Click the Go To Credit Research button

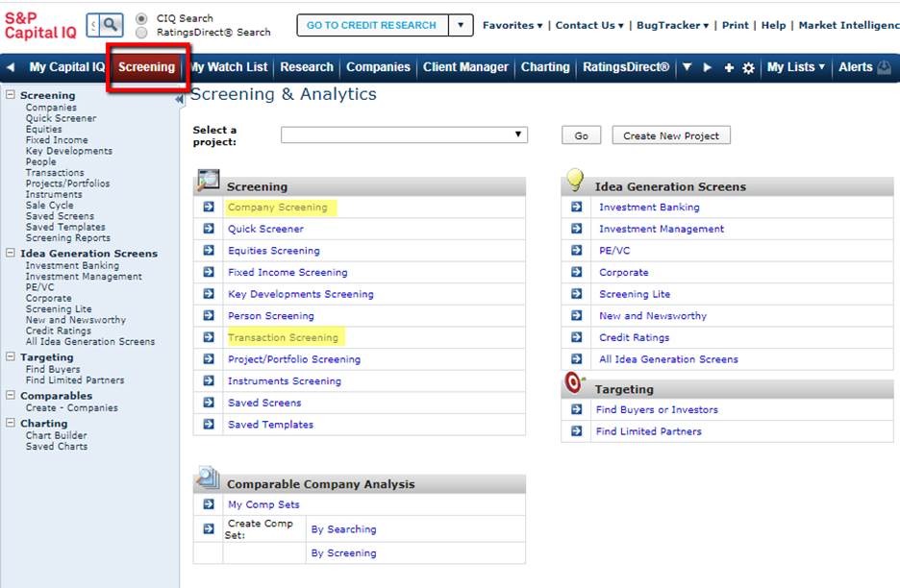[x=371, y=25]
